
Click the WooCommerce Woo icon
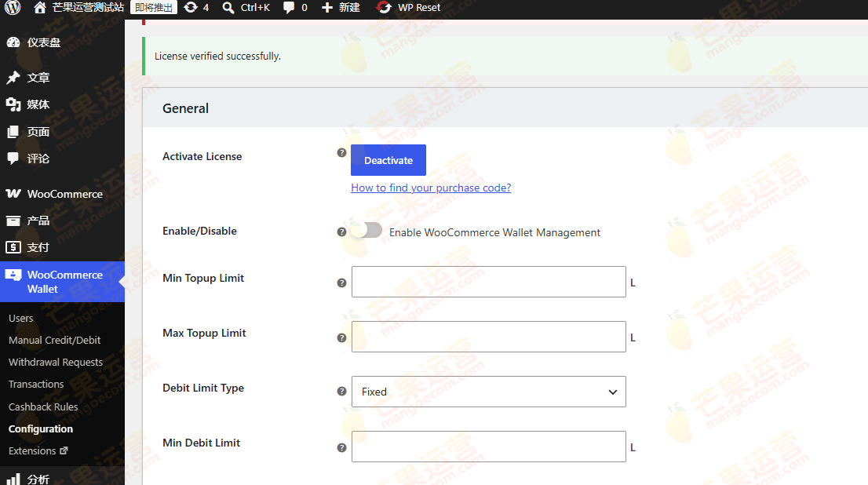pyautogui.click(x=13, y=194)
